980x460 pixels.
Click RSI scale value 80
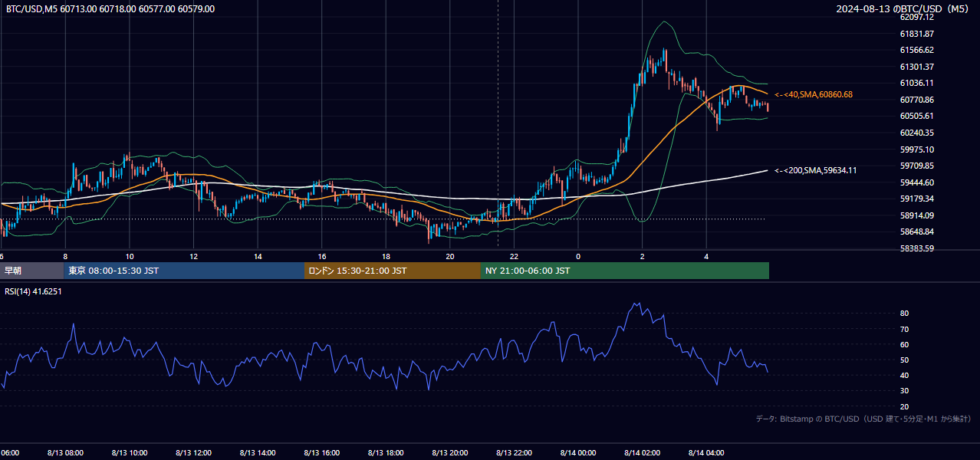click(904, 314)
